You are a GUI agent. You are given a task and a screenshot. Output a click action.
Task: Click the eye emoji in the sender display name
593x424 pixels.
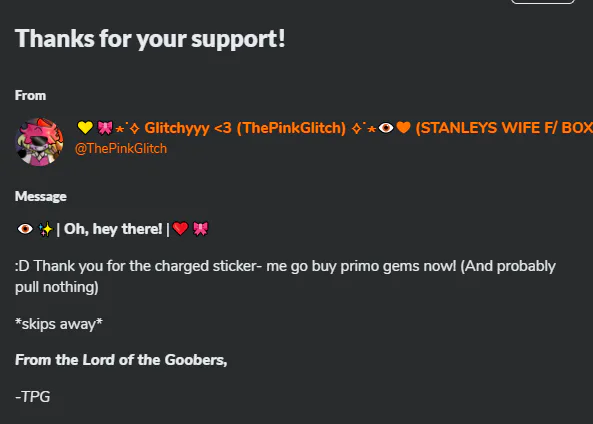click(x=386, y=128)
